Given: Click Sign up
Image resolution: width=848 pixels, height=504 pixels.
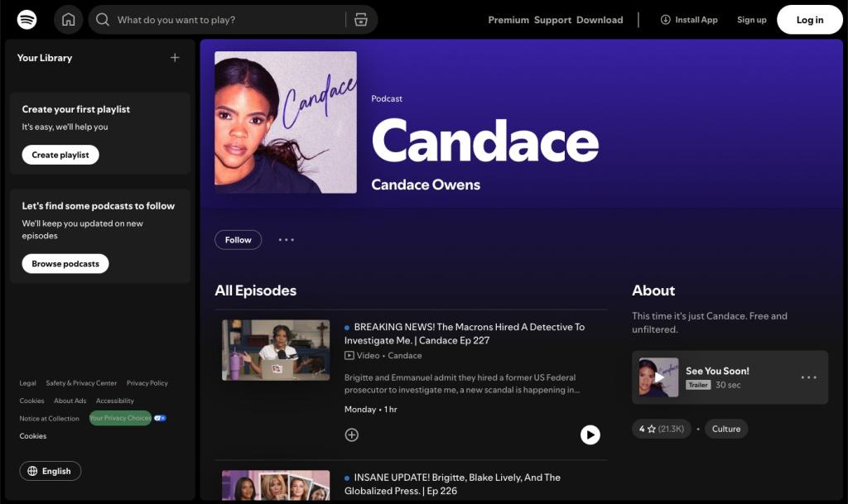Looking at the screenshot, I should click(752, 19).
